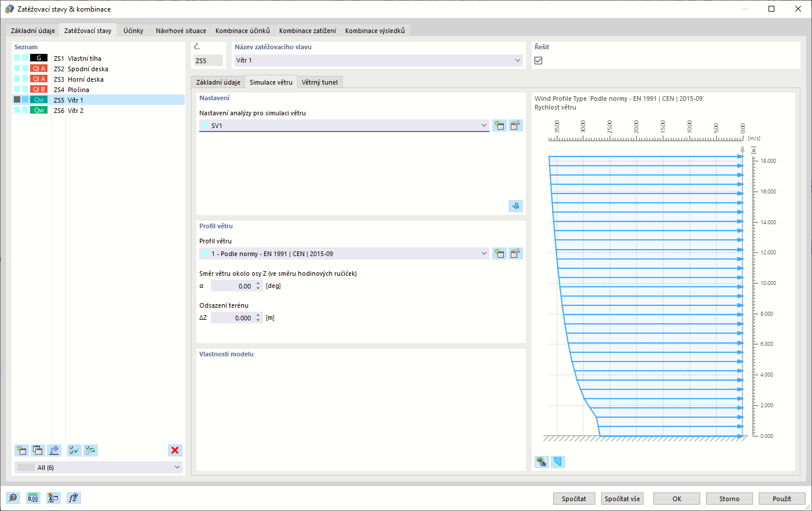Edit the SV1 wind analysis setting

[515, 125]
